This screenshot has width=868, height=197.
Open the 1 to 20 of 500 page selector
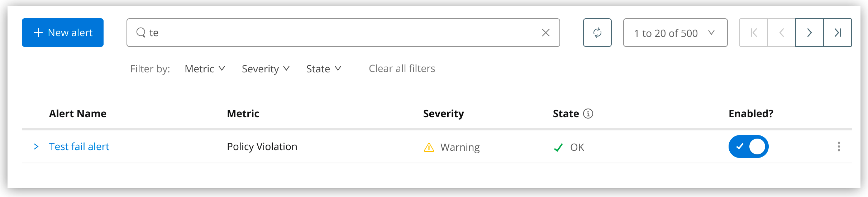click(x=675, y=33)
